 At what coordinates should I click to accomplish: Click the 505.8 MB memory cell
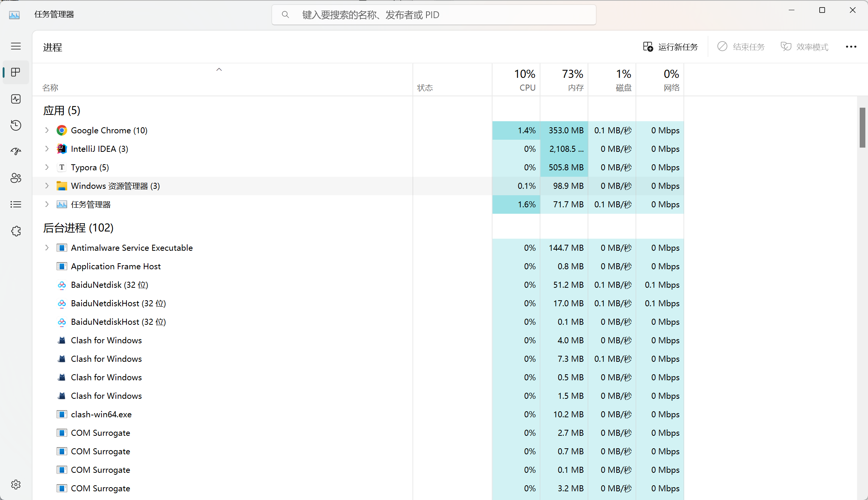564,167
